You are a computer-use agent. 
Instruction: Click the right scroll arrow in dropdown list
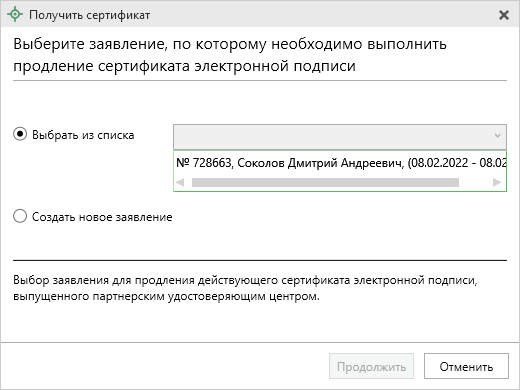click(x=497, y=182)
